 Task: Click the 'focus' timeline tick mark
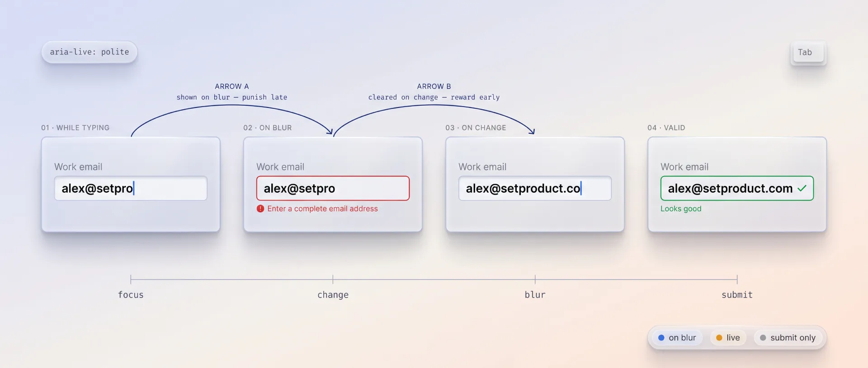(131, 279)
